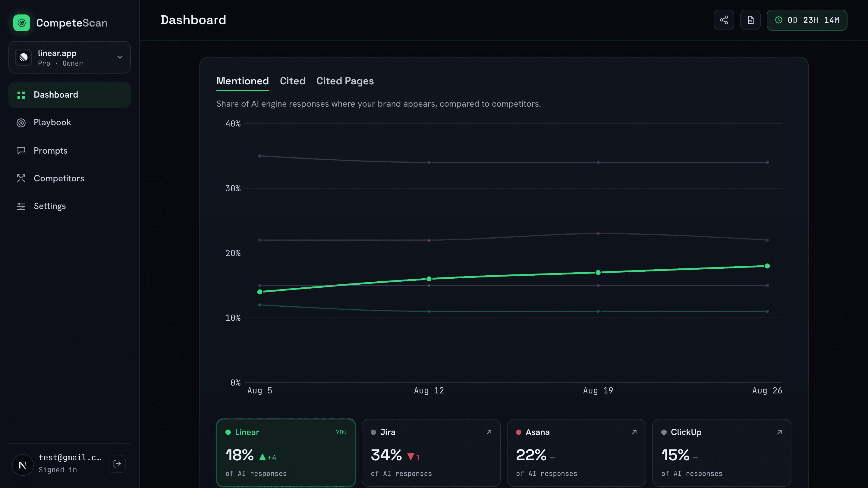Screen dimensions: 868x488
Task: Click the 34% value on Jira card
Action: pos(386,455)
